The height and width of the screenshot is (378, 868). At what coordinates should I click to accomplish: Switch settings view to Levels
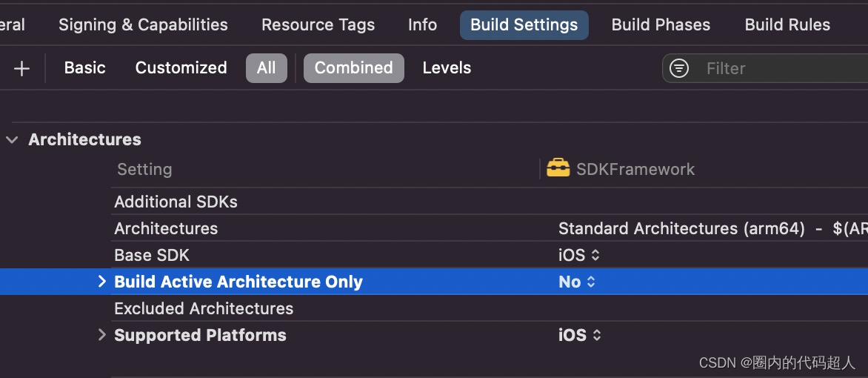coord(447,67)
